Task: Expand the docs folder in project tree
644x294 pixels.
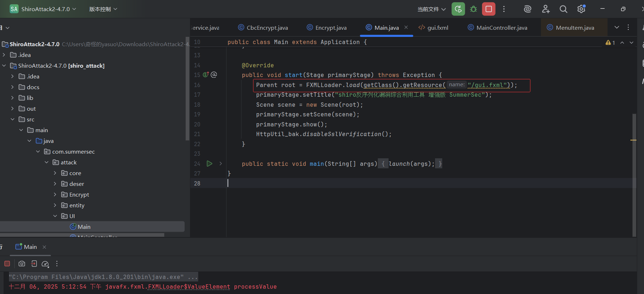Action: tap(13, 87)
